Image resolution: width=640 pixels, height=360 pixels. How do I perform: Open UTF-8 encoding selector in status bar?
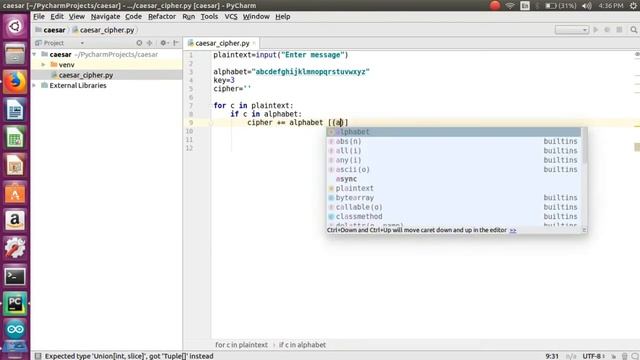click(x=593, y=356)
